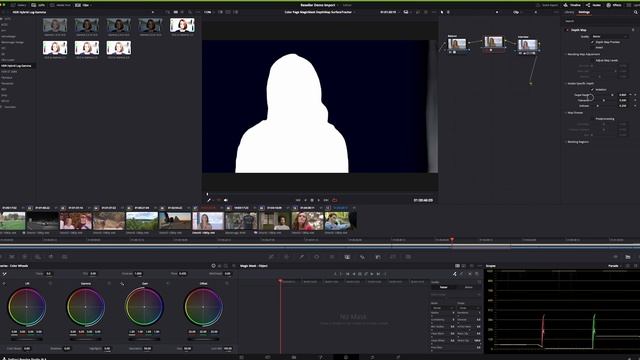
Task: Open the timeline name dropdown above viewer
Action: pos(319,12)
